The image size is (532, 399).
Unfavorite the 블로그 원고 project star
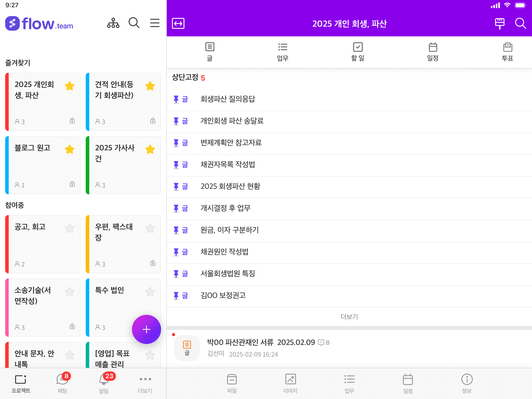(x=70, y=149)
